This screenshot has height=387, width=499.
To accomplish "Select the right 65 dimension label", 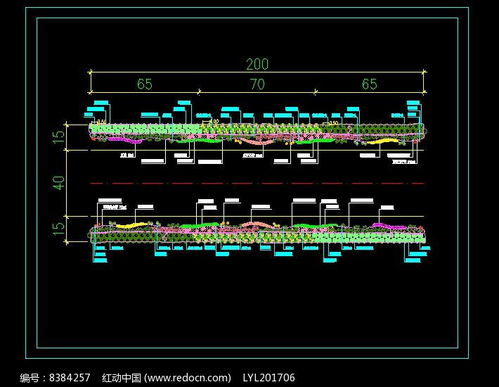I will pos(369,84).
